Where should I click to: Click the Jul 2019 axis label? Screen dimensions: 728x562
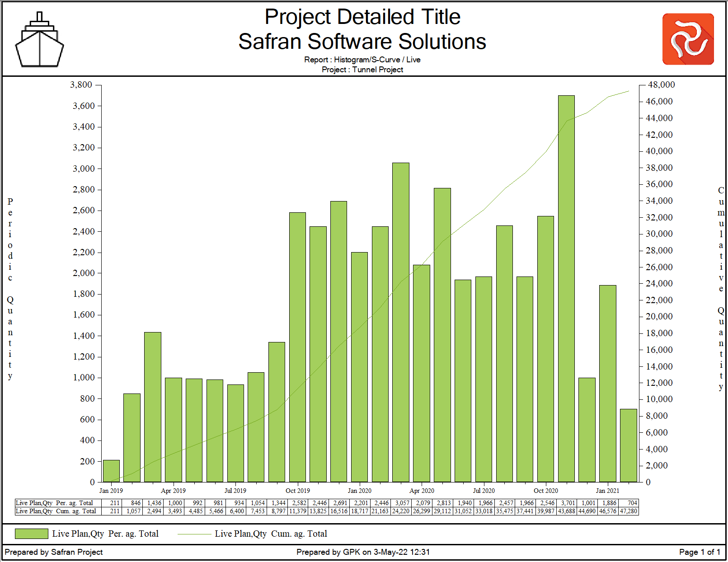click(235, 491)
